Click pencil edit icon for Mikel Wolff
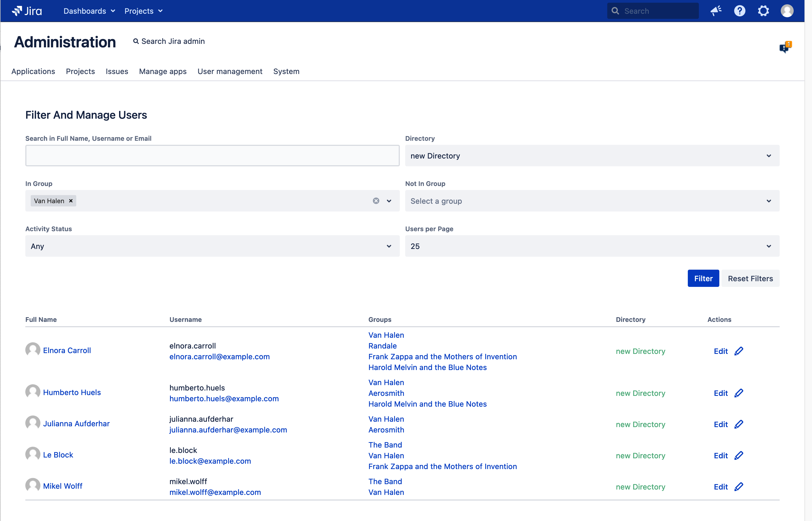Viewport: 812px width, 521px height. [x=739, y=487]
